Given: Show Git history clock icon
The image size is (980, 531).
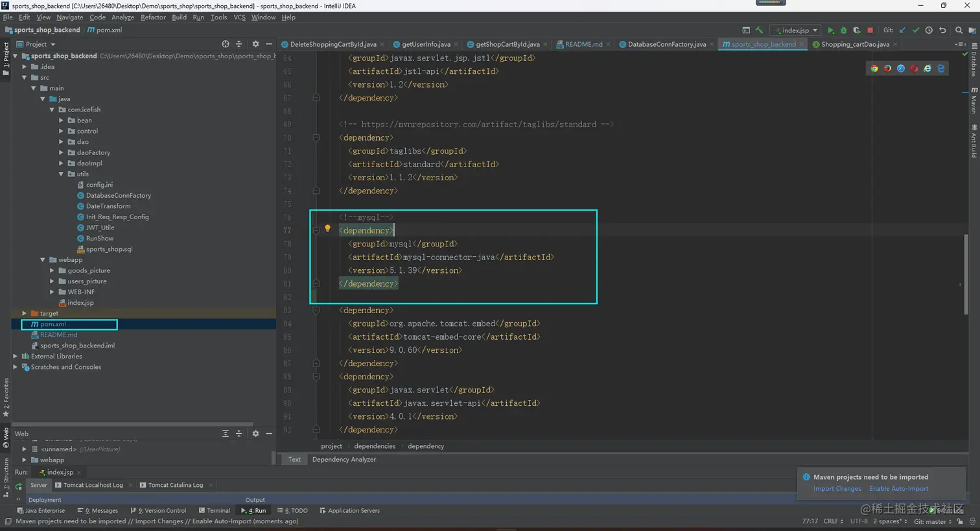Looking at the screenshot, I should (929, 30).
